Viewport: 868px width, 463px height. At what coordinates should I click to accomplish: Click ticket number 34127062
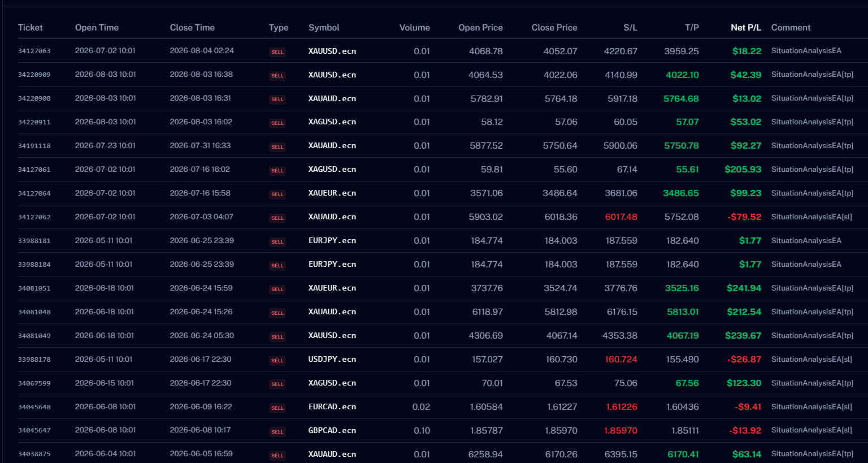coord(34,217)
